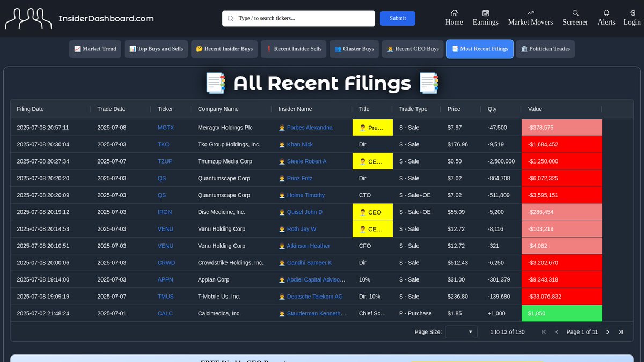This screenshot has width=644, height=362.
Task: Open Recent Insider Sells tab
Action: coord(294,49)
